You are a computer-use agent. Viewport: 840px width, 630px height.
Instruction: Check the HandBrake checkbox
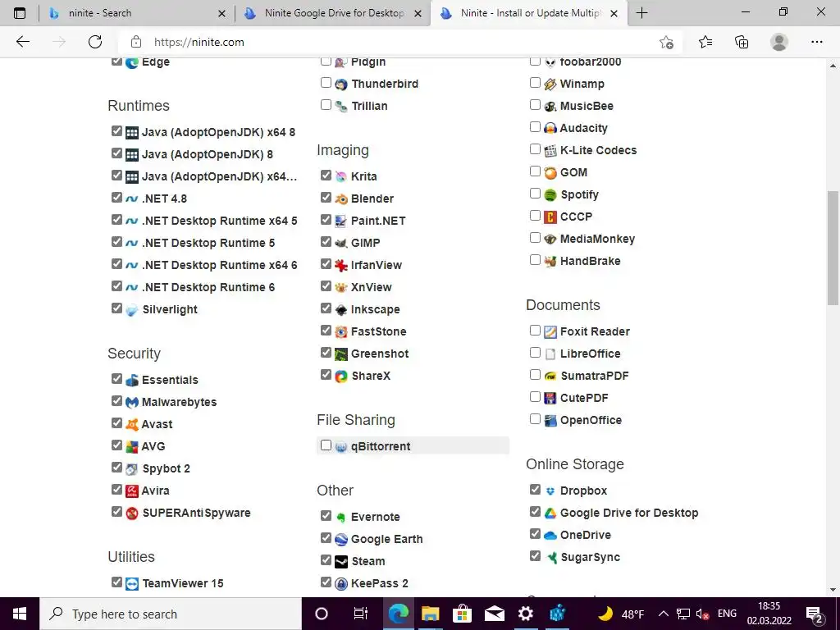point(535,260)
